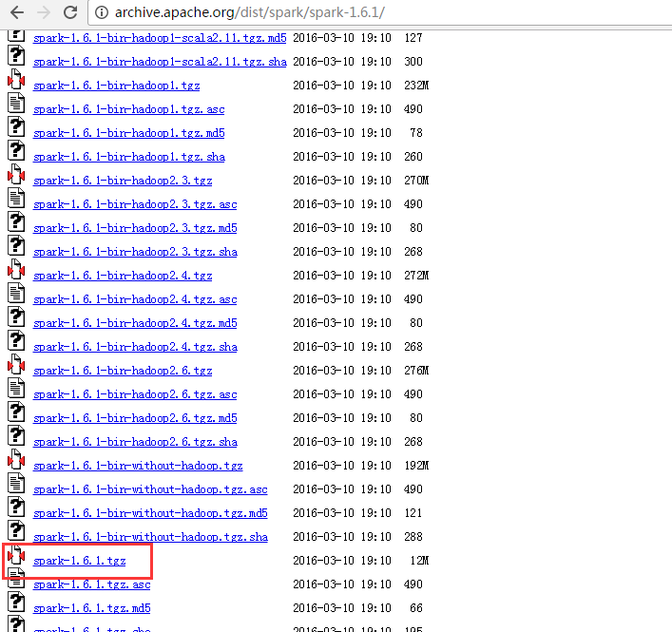Click the unknown-file icon beside spark-1.6.1-bin-without-hadoop.tgz.sha

tap(16, 532)
